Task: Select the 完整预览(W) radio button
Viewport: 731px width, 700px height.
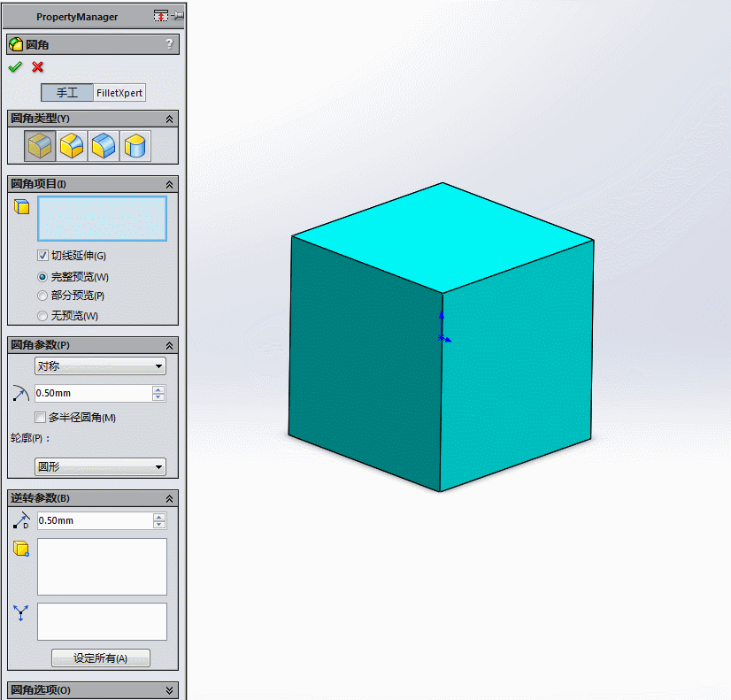Action: pyautogui.click(x=42, y=277)
